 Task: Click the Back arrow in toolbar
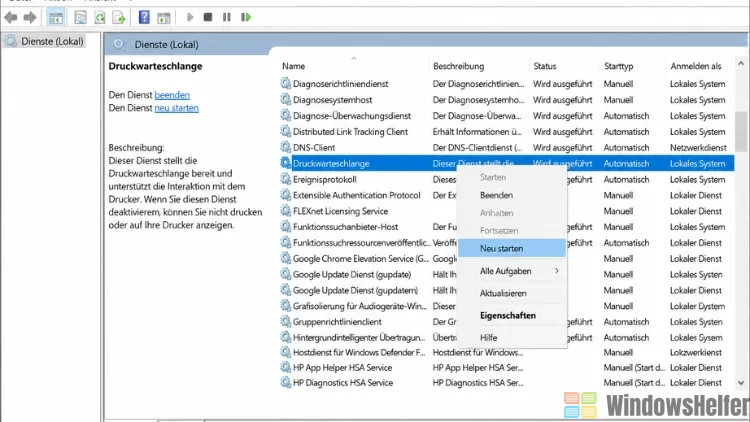11,18
